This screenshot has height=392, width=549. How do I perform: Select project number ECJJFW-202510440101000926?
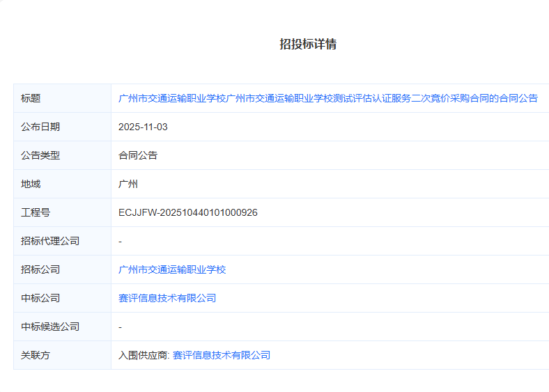[x=188, y=212]
